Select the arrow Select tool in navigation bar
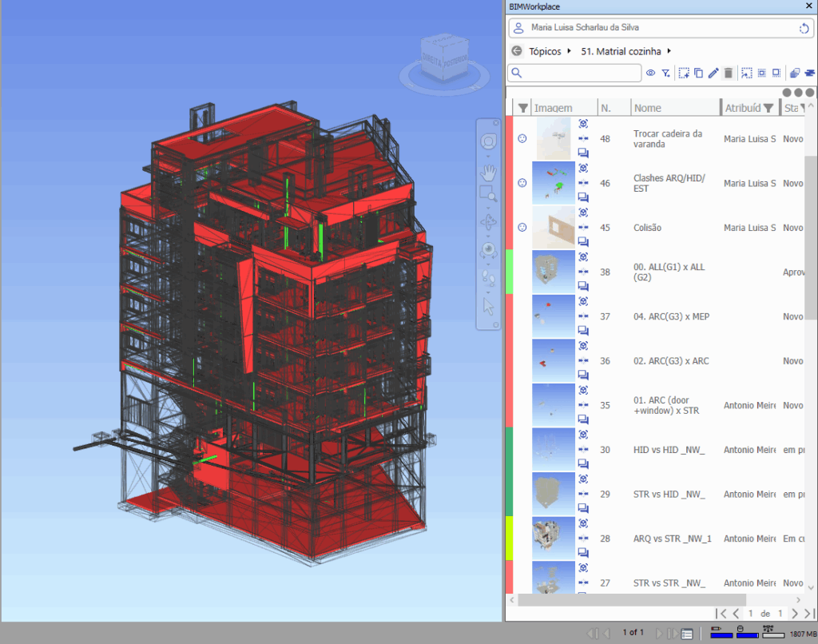The image size is (818, 644). click(488, 306)
